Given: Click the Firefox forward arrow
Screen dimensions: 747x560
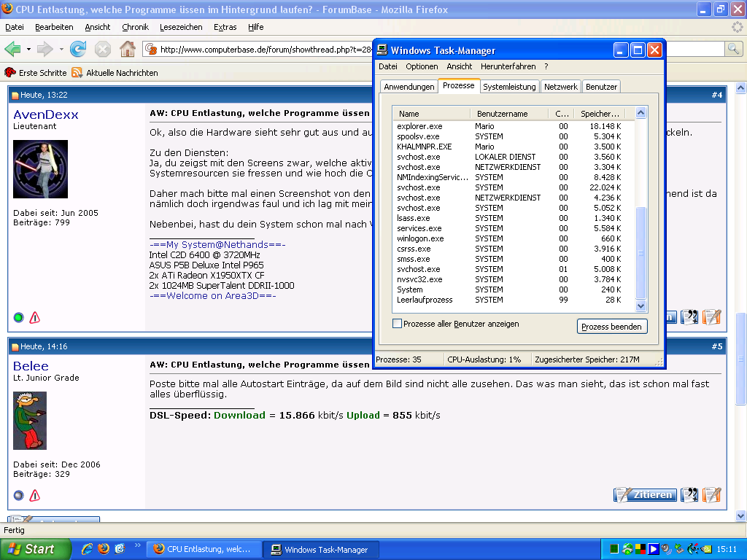Looking at the screenshot, I should point(44,49).
